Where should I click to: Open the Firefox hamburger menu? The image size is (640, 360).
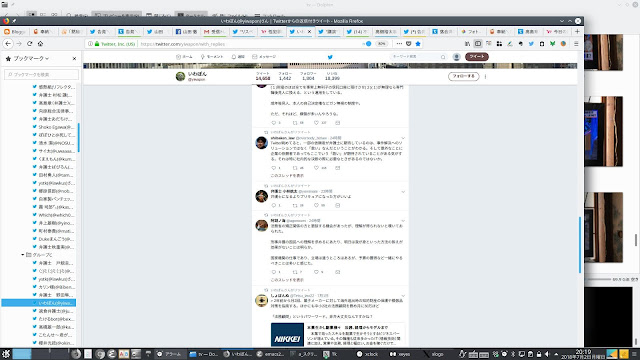[x=576, y=44]
